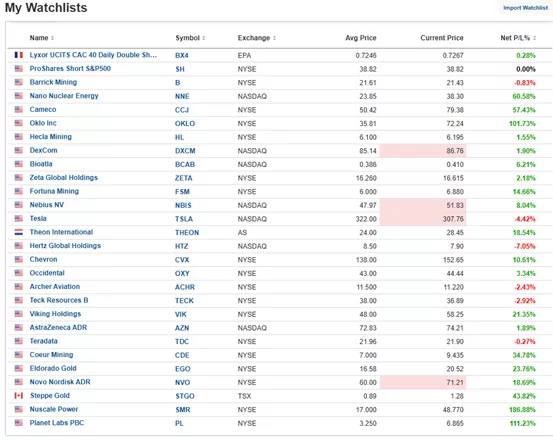This screenshot has width=553, height=440.
Task: Select the TSLA symbol link
Action: [184, 219]
